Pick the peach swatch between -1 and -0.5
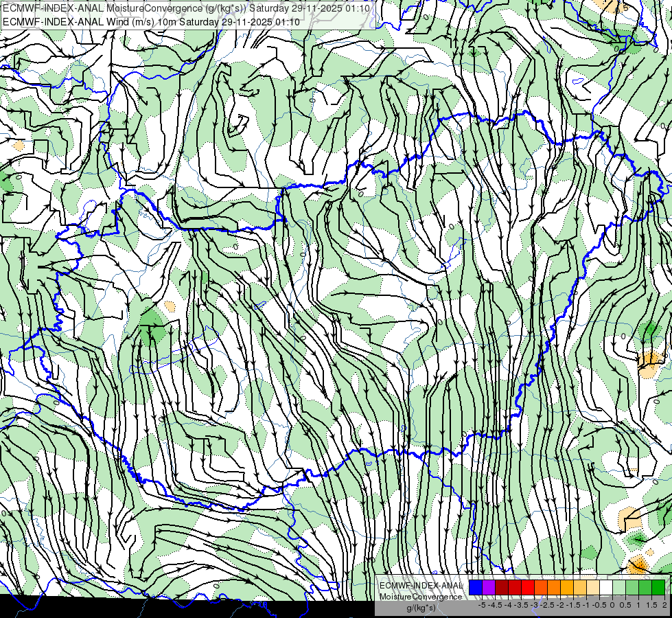Viewport: 672px width, 618px height. [593, 588]
